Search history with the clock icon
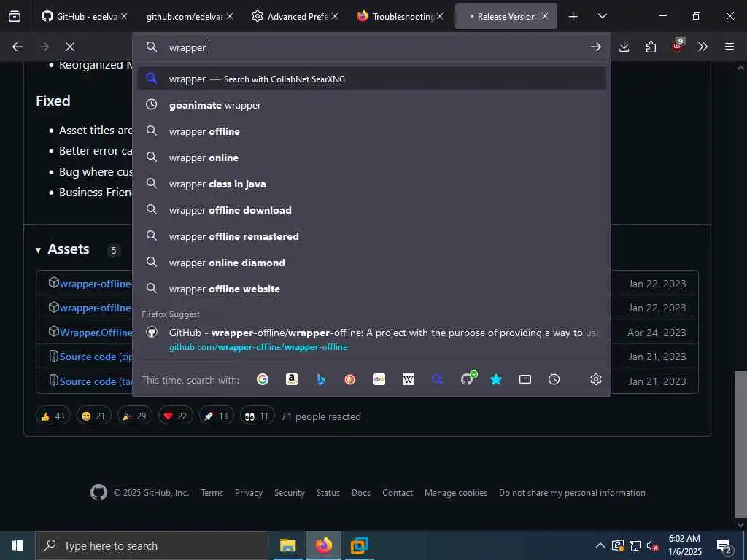747x560 pixels. [554, 379]
